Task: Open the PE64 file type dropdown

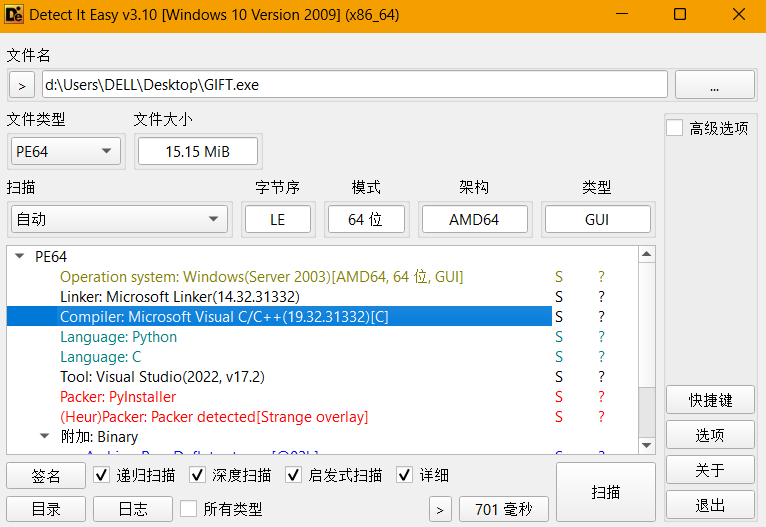Action: [x=64, y=152]
